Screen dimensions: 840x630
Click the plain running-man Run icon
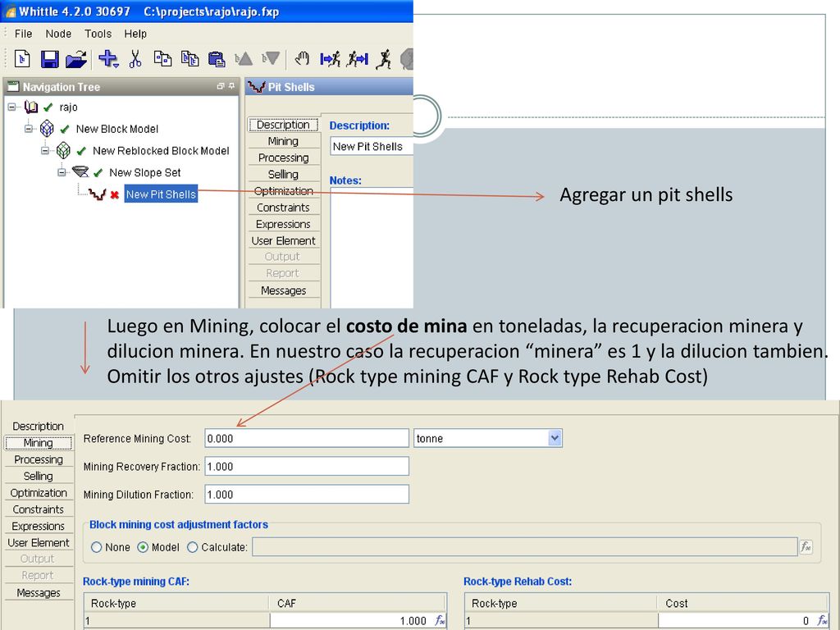point(384,58)
